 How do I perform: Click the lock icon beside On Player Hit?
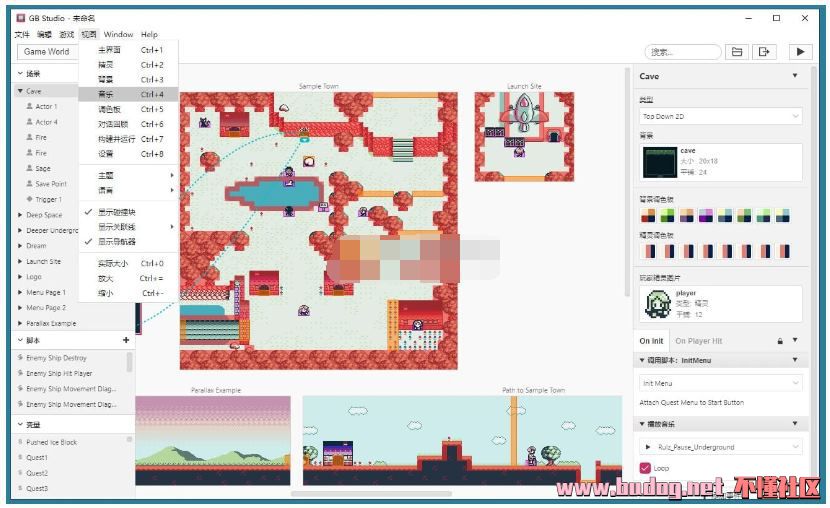tap(780, 341)
